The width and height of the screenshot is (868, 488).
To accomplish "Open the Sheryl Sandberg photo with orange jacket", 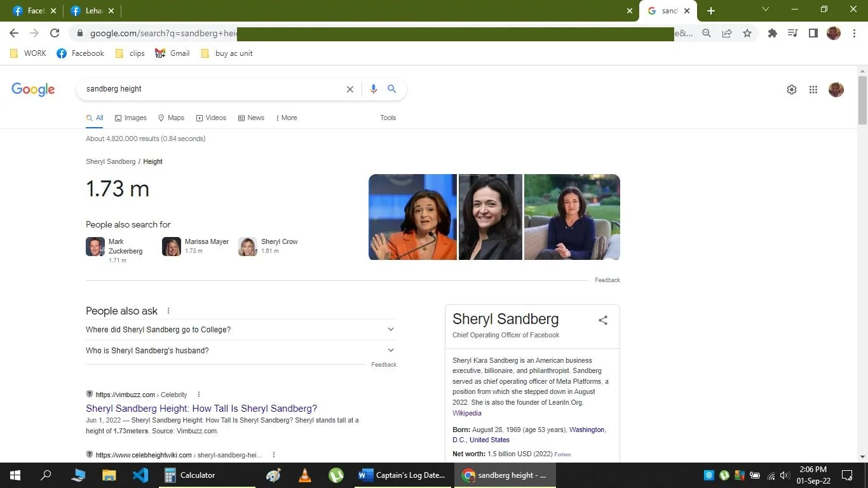I will pos(413,217).
